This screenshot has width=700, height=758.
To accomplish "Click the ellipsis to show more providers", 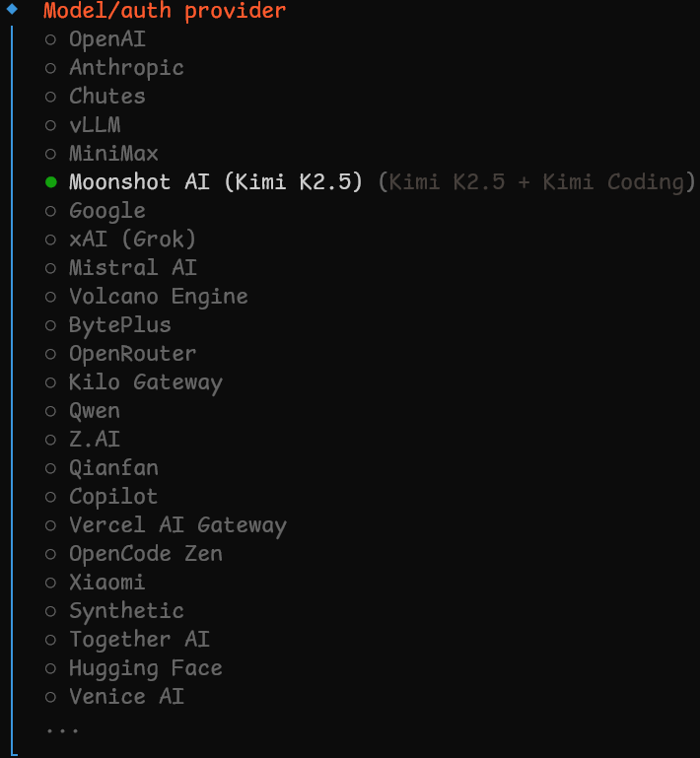I will (62, 729).
